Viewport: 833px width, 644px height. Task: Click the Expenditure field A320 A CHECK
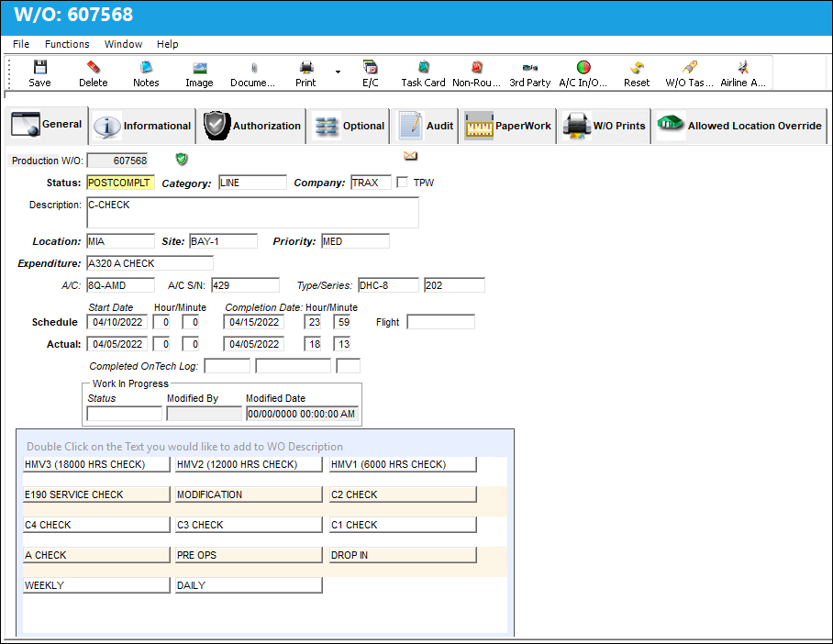[150, 263]
